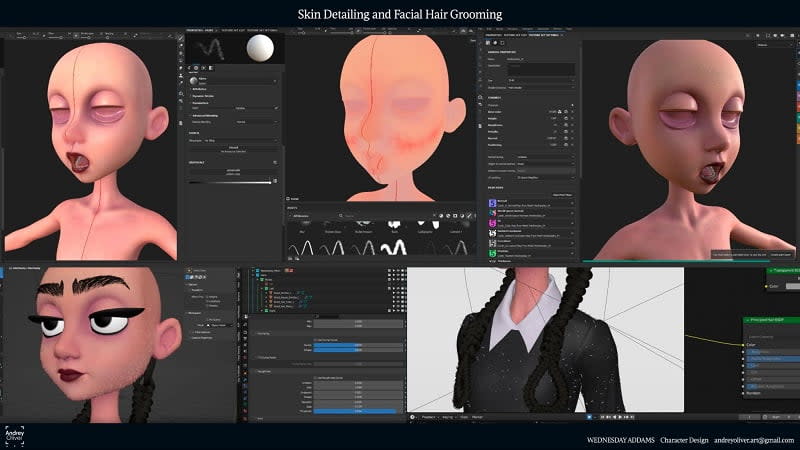Click the play button in timeline controls
This screenshot has height=450, width=800.
(620, 417)
